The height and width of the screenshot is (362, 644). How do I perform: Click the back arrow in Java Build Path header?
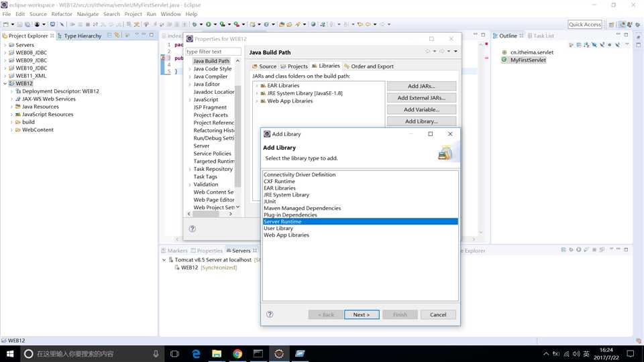pyautogui.click(x=427, y=52)
